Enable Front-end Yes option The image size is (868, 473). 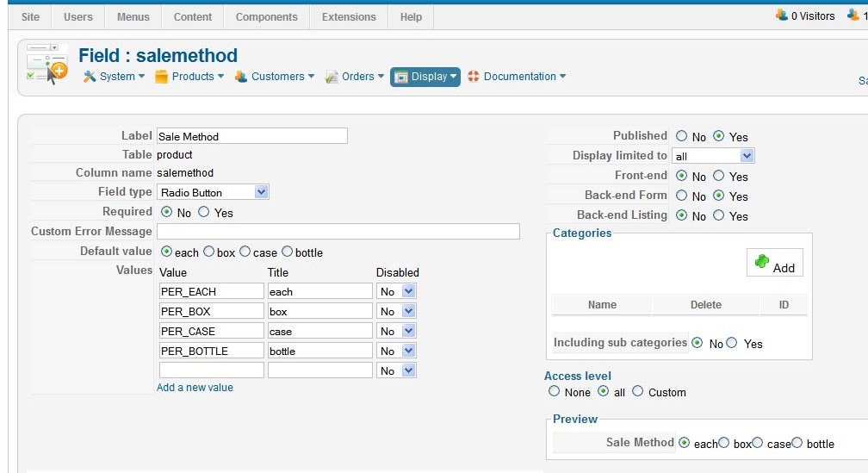[718, 176]
